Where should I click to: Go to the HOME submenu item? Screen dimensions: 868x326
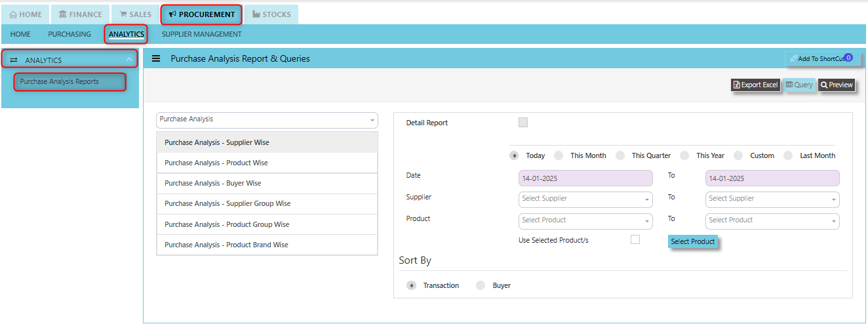tap(20, 34)
